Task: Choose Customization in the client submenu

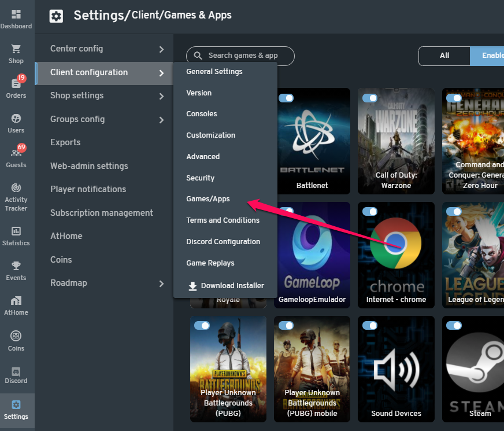Action: pyautogui.click(x=211, y=135)
